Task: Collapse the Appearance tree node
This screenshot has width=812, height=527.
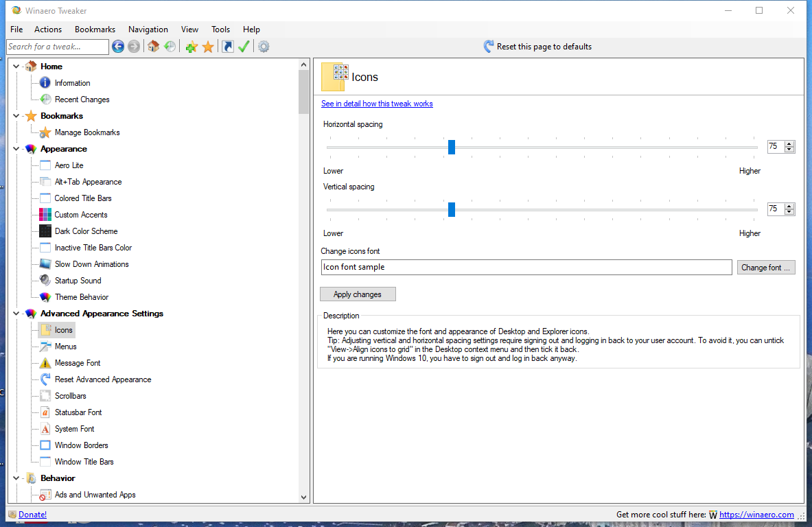Action: tap(16, 149)
